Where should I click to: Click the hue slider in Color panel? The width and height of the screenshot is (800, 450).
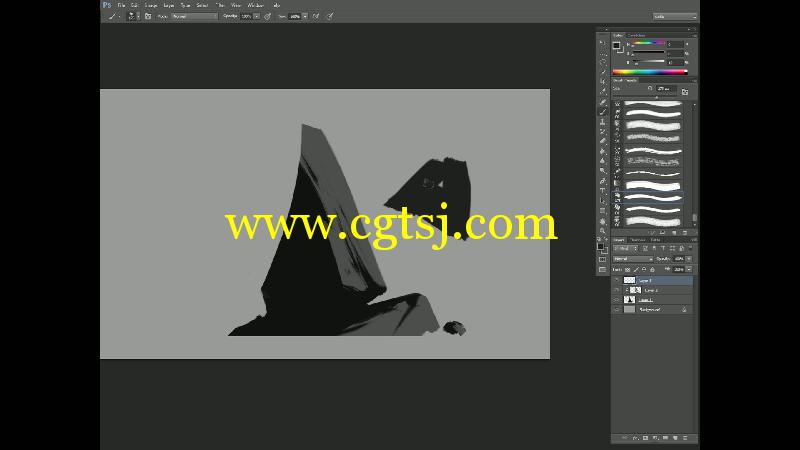point(648,44)
